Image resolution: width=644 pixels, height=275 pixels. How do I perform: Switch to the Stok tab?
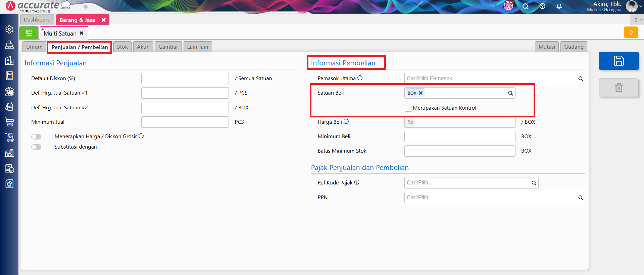click(x=122, y=47)
